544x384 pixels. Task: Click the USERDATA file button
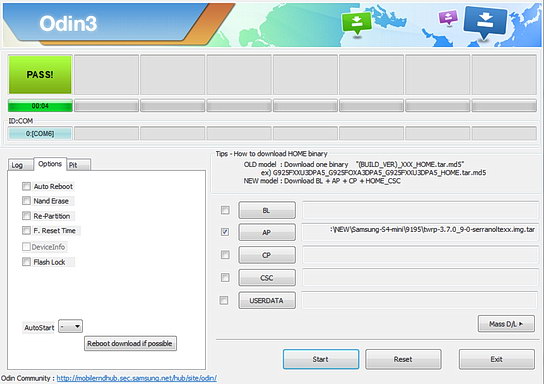tap(267, 300)
